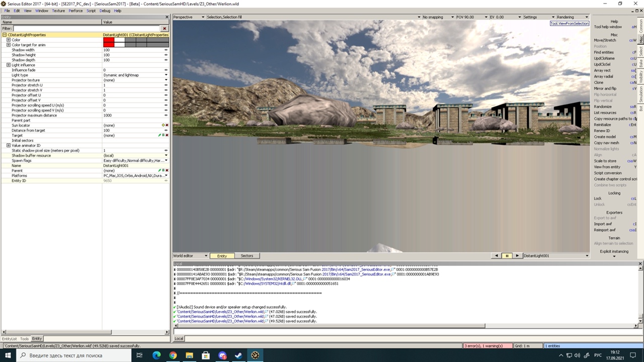Open Task View on the taskbar
644x362 pixels.
(x=139, y=355)
